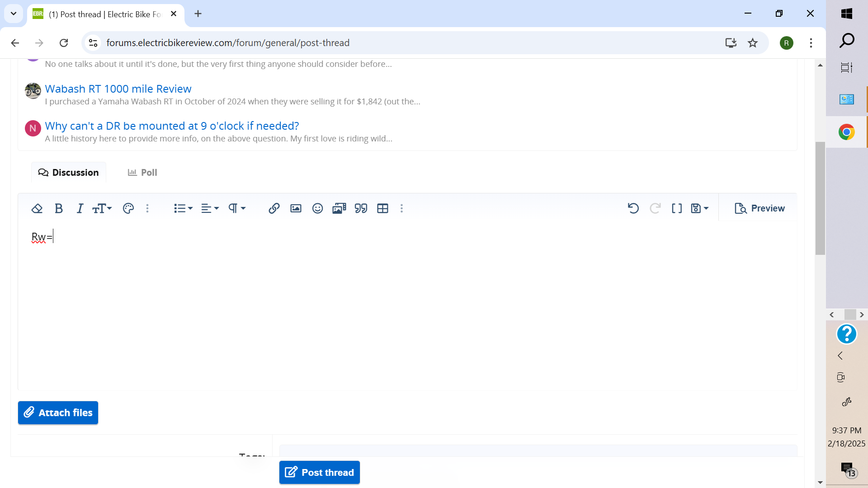Image resolution: width=868 pixels, height=488 pixels.
Task: Toggle italic formatting in editor
Action: [x=80, y=208]
